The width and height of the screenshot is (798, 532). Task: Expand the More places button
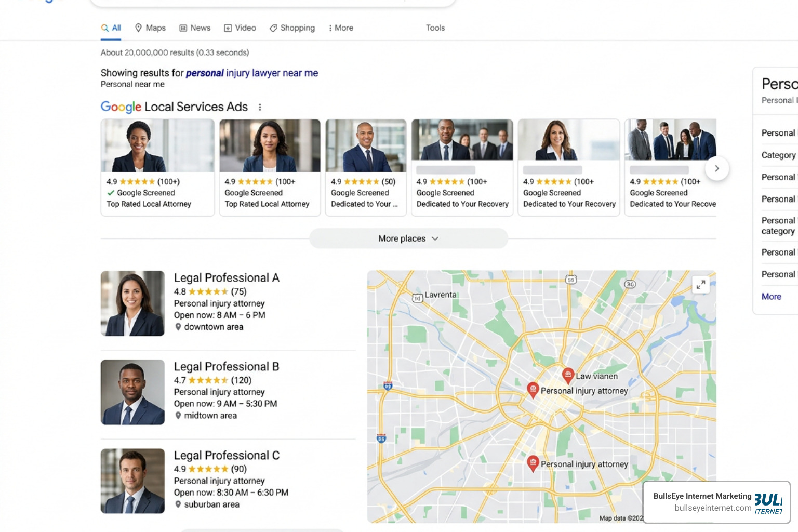pos(408,238)
